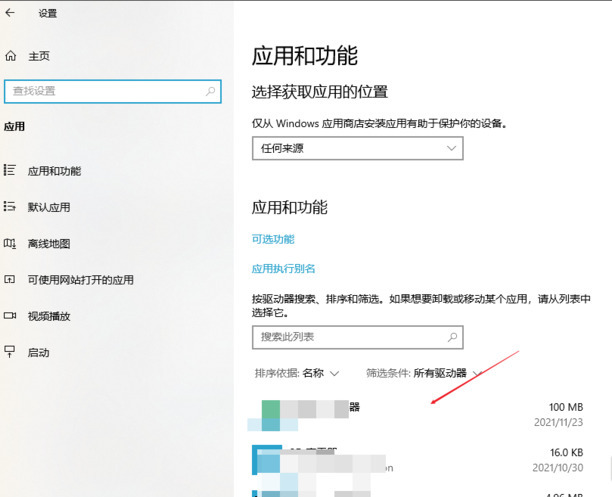Click the 应用 section label in sidebar
The image size is (612, 497).
click(14, 126)
